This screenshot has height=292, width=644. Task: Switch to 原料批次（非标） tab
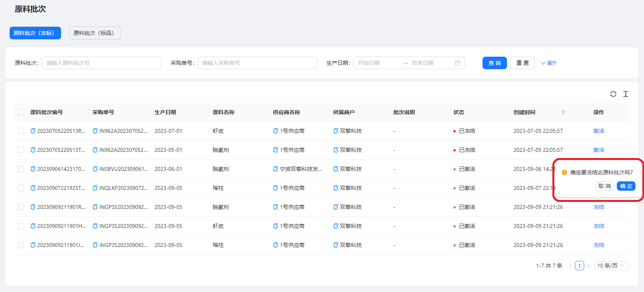pos(35,33)
